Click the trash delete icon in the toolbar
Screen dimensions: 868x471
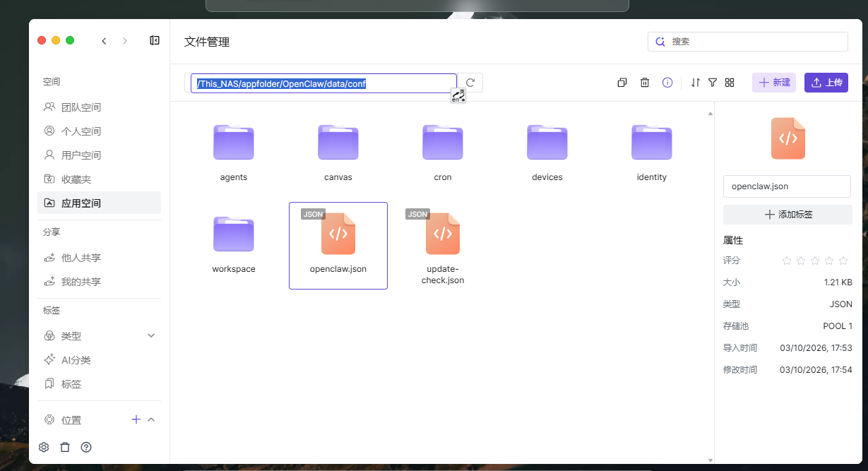pos(645,83)
